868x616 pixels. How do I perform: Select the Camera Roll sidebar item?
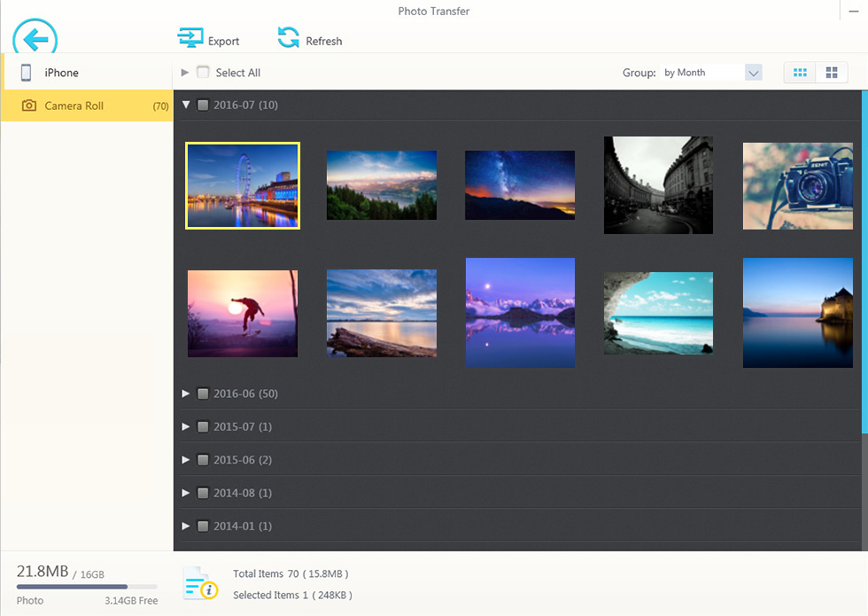[x=87, y=105]
